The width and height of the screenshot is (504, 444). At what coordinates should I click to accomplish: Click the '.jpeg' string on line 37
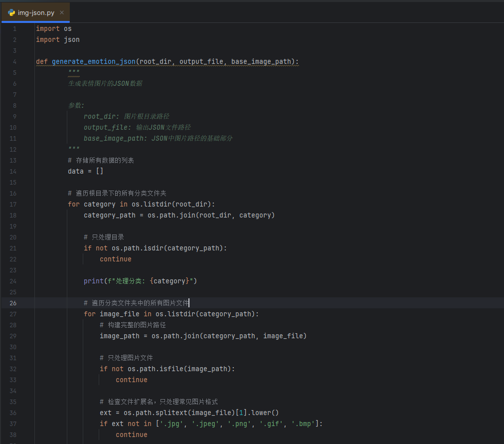tap(205, 424)
